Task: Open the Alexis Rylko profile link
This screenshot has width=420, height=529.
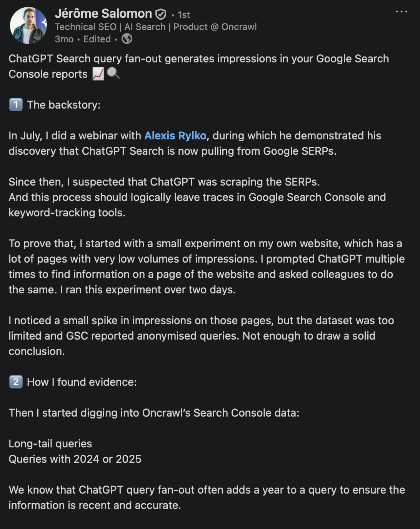Action: tap(175, 136)
